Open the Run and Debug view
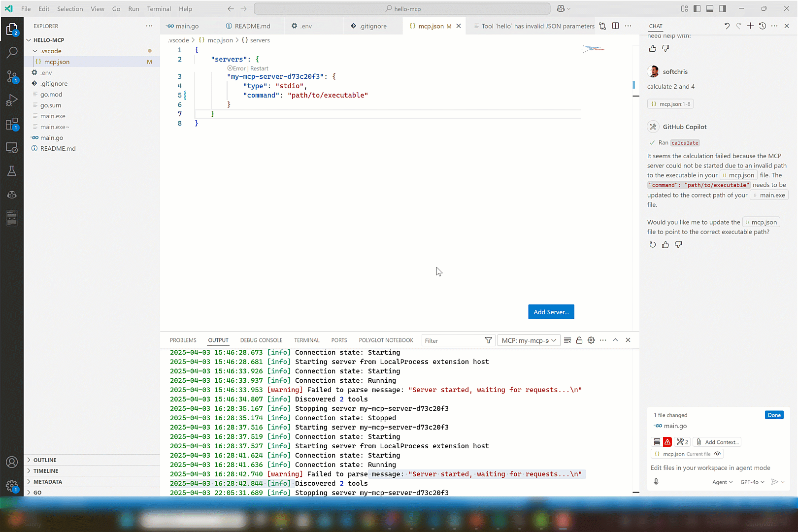Screen dimensions: 798x532 [x=12, y=100]
